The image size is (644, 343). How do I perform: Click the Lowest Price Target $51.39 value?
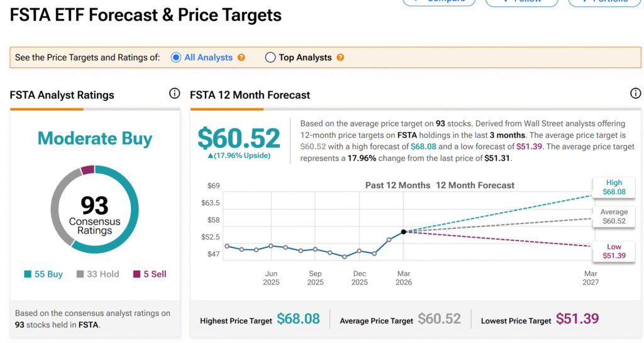click(x=577, y=320)
